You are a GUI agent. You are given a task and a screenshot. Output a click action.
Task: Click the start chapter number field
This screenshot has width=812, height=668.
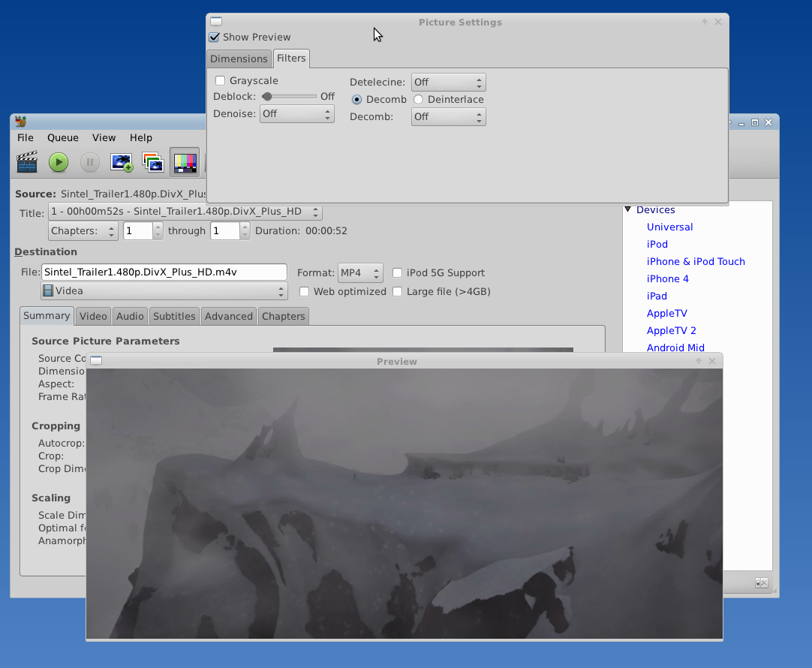(138, 231)
